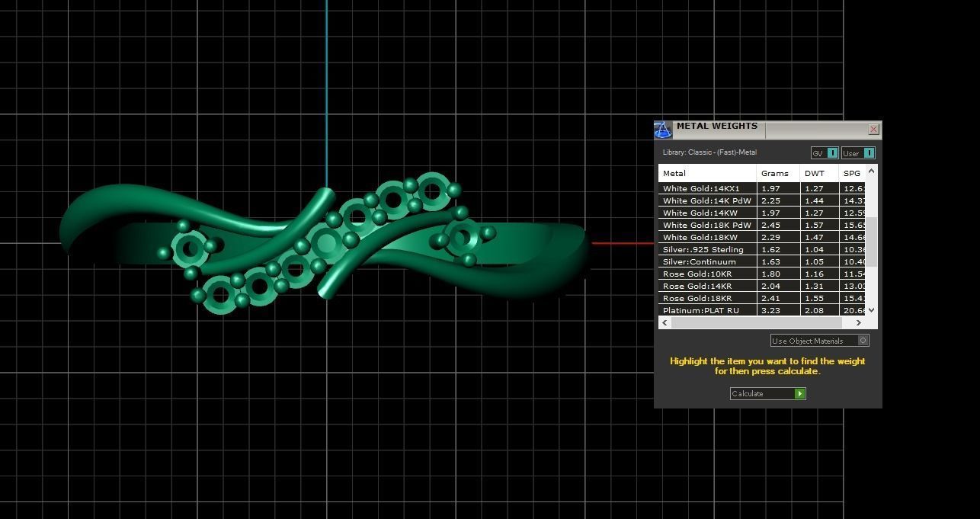Click grams value 2.41 for Rose Gold 18KR
The image size is (980, 519).
pyautogui.click(x=770, y=298)
